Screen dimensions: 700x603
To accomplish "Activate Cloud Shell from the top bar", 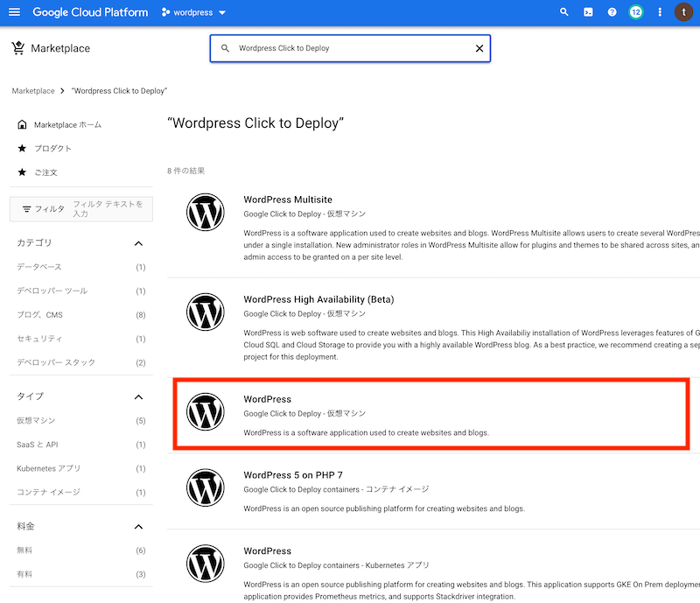I will pos(588,12).
